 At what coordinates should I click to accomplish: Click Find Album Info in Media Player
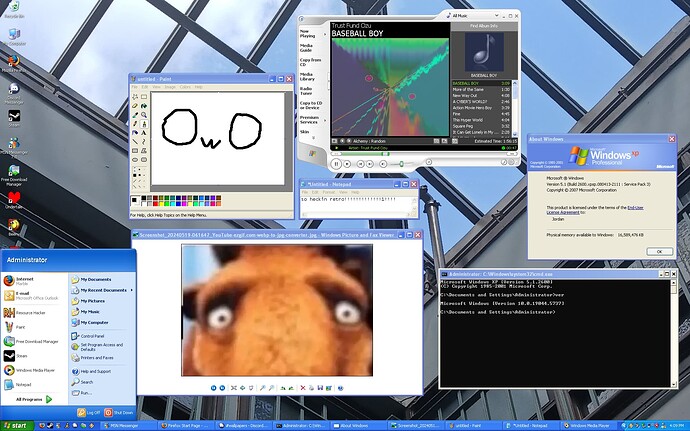click(x=484, y=26)
